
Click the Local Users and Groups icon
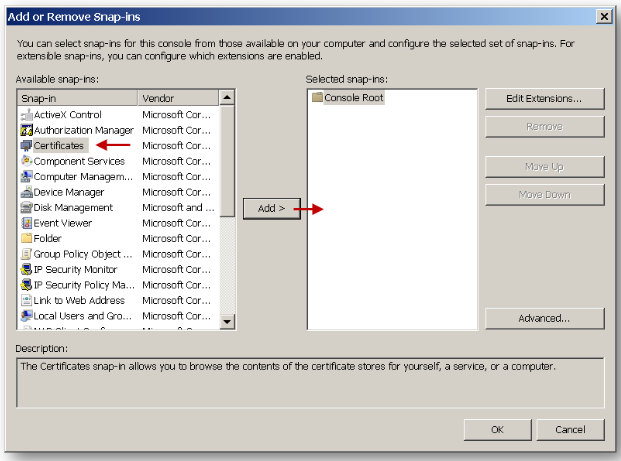(27, 316)
